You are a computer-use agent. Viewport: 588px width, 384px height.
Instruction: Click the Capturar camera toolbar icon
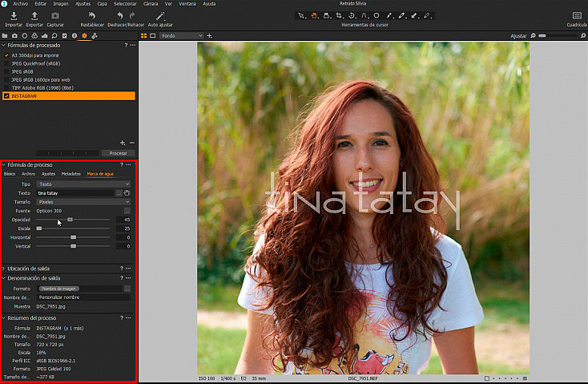(x=55, y=16)
